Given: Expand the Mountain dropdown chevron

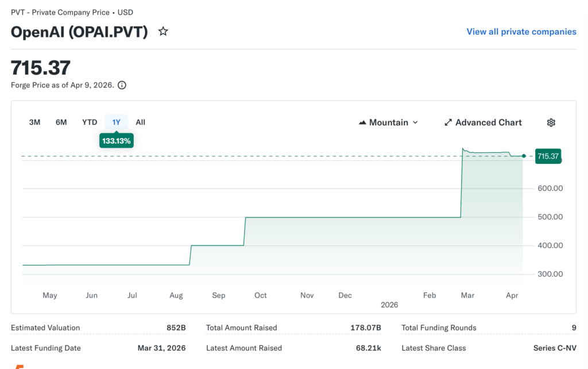Looking at the screenshot, I should pos(415,122).
